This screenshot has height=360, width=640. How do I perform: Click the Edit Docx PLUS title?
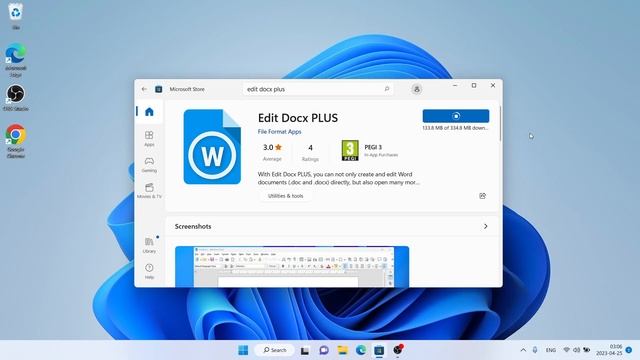298,118
